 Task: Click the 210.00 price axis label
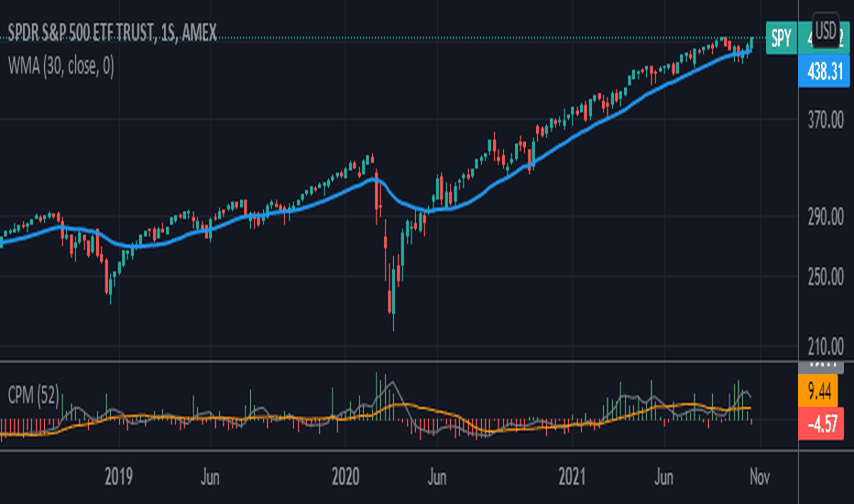point(825,346)
